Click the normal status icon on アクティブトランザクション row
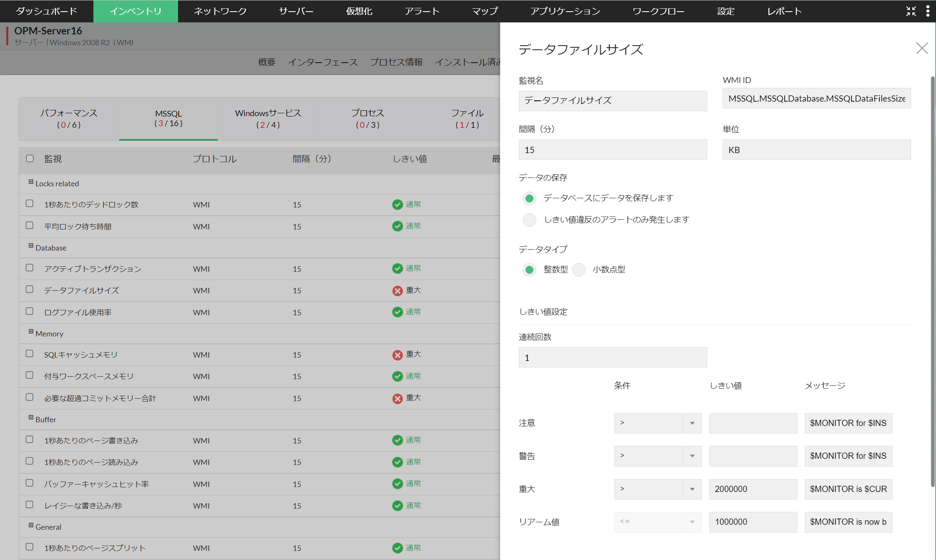Image resolution: width=936 pixels, height=560 pixels. [397, 268]
